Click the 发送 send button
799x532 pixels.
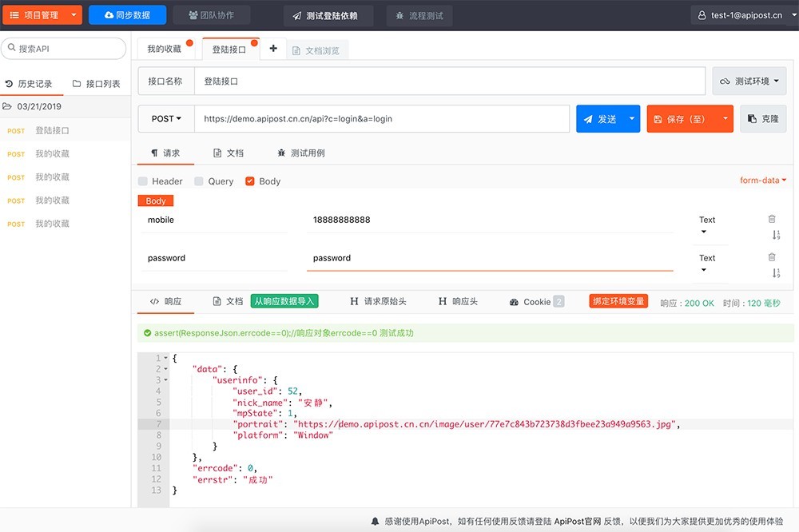click(604, 118)
